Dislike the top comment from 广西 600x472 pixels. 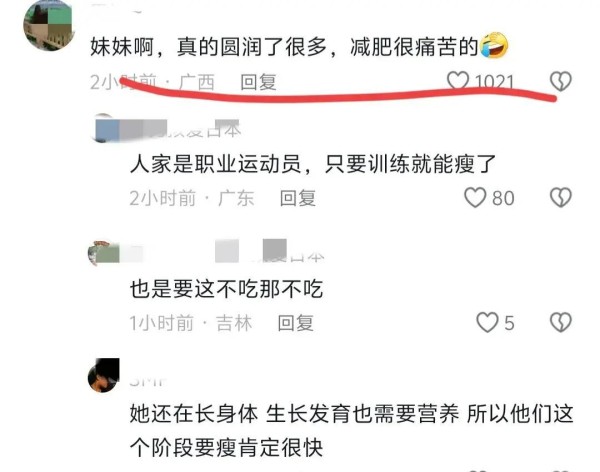pos(561,81)
